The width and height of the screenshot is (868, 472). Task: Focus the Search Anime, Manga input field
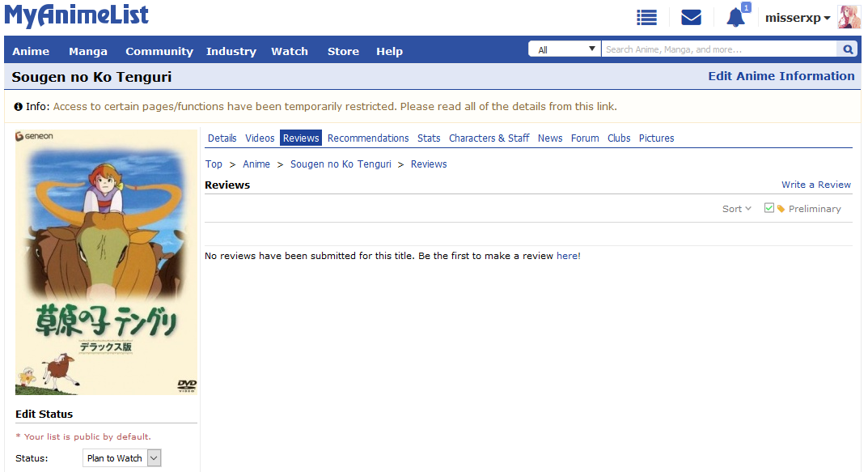718,49
